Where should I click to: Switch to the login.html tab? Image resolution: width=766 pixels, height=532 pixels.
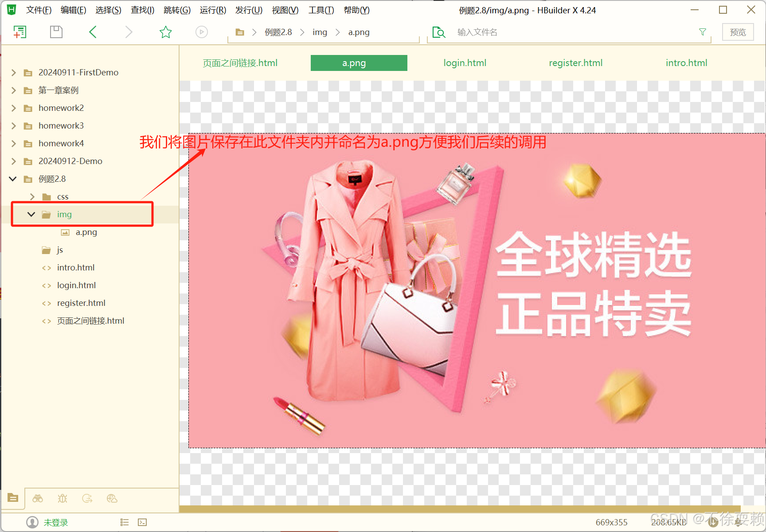pos(465,63)
